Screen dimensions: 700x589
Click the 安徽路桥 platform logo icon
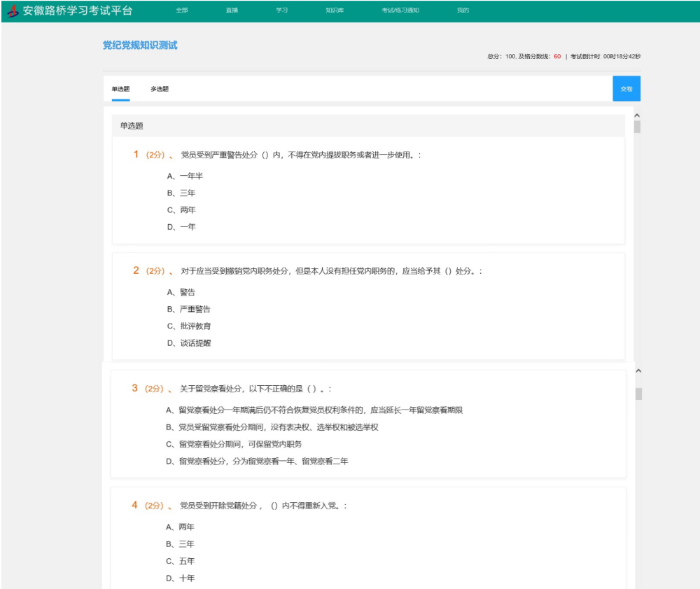point(13,11)
